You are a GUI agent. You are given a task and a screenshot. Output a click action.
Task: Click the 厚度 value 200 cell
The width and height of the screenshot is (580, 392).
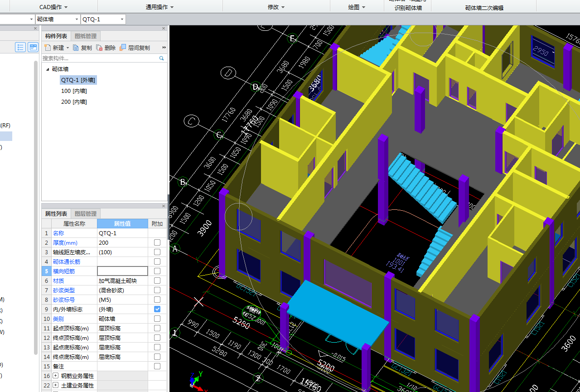[122, 242]
